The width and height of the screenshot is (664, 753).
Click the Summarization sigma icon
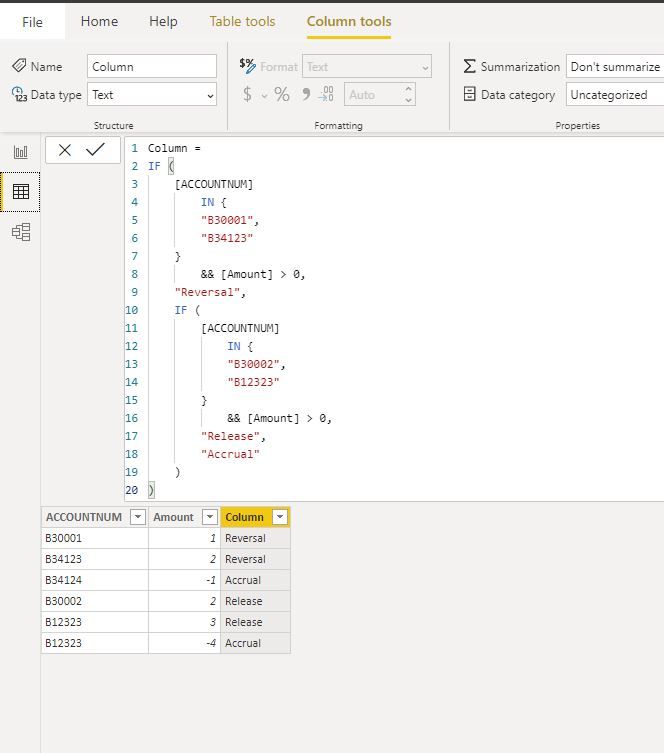pos(470,66)
